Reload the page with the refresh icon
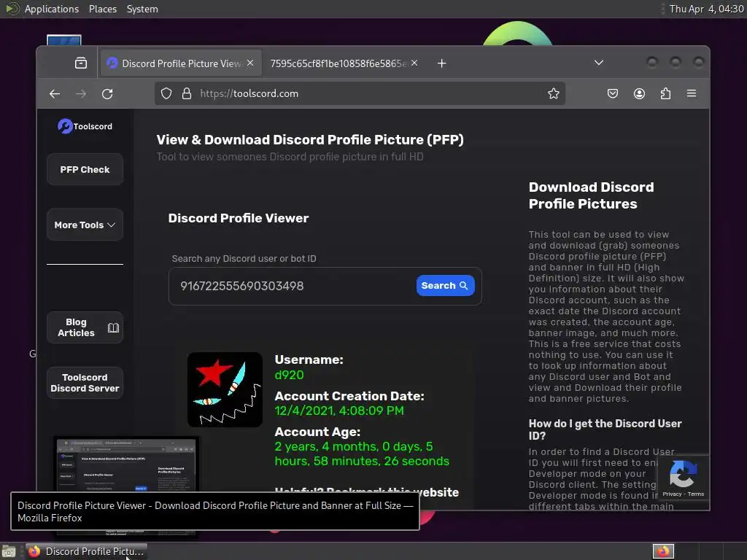 107,94
